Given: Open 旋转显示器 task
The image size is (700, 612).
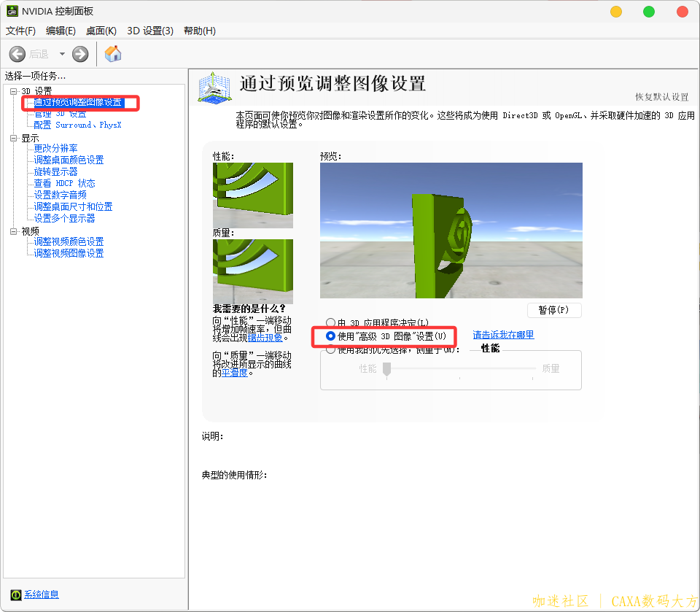Looking at the screenshot, I should click(56, 171).
